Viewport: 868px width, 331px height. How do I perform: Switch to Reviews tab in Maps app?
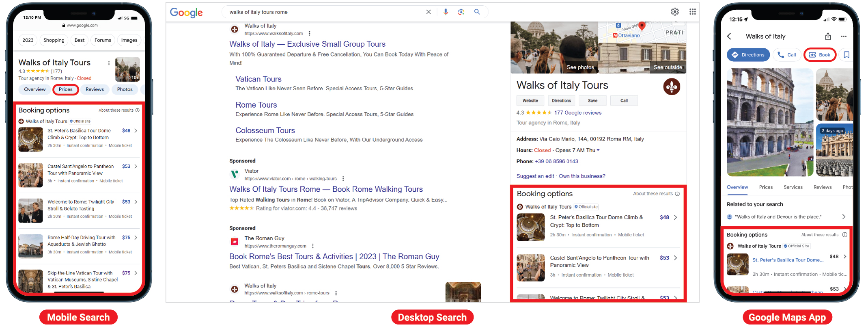[x=823, y=187]
